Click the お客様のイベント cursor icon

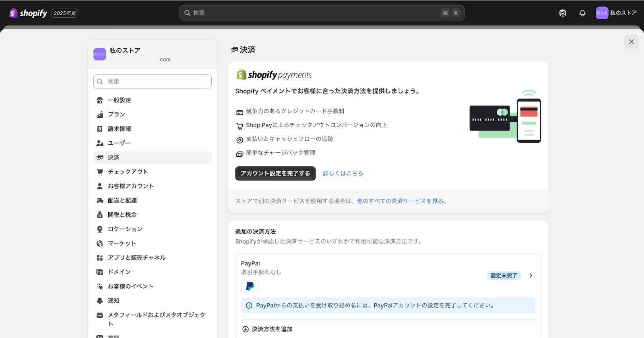click(100, 286)
